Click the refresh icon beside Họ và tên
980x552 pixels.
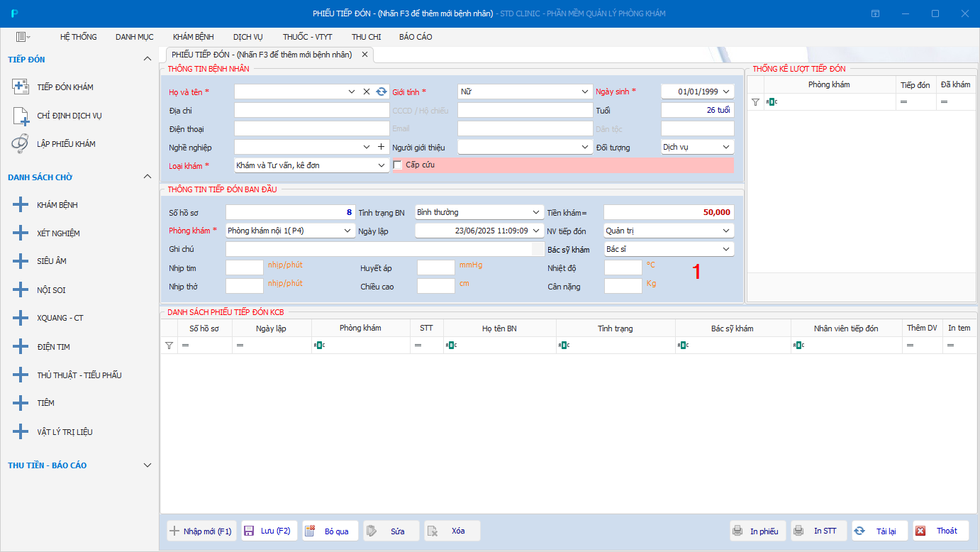pyautogui.click(x=382, y=92)
